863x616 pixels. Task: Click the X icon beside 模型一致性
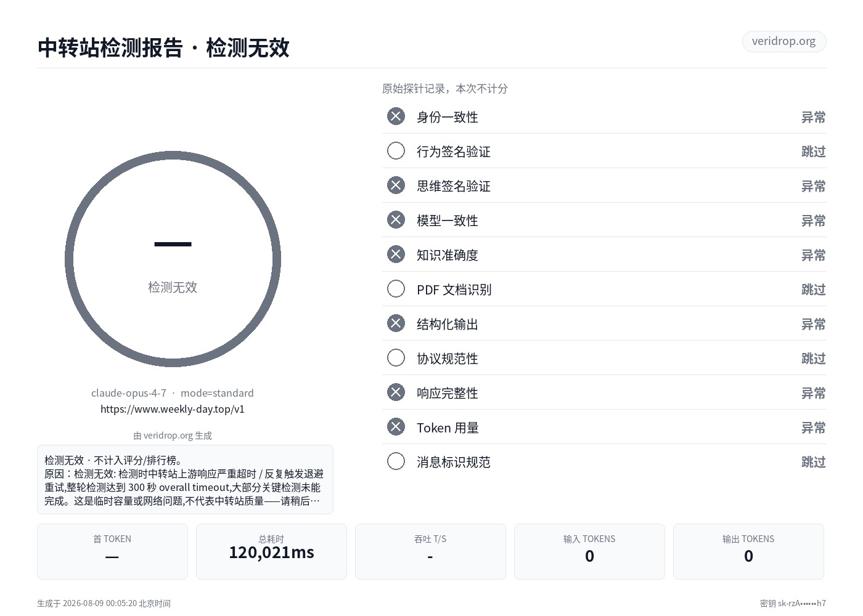coord(396,220)
